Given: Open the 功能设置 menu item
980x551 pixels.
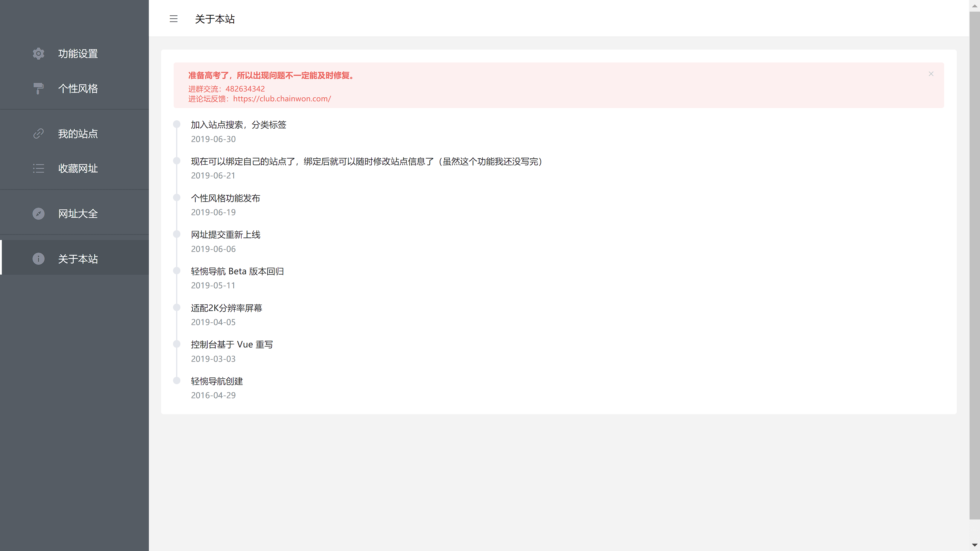Looking at the screenshot, I should coord(78,54).
